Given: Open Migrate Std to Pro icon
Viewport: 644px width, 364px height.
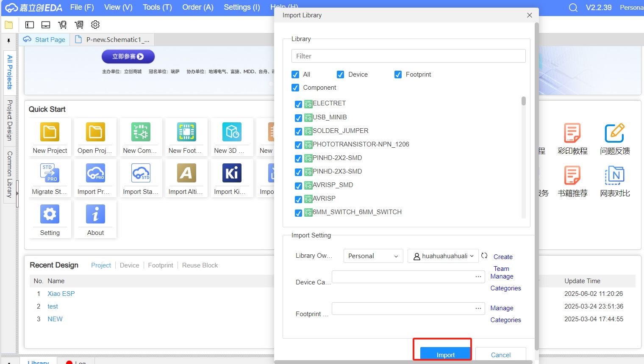Looking at the screenshot, I should point(50,173).
